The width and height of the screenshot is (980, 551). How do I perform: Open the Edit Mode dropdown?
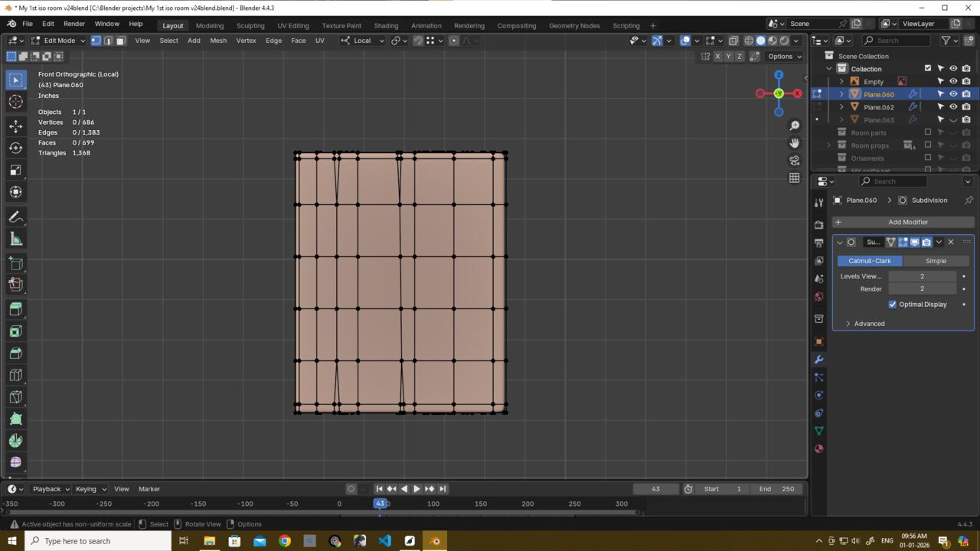tap(58, 41)
